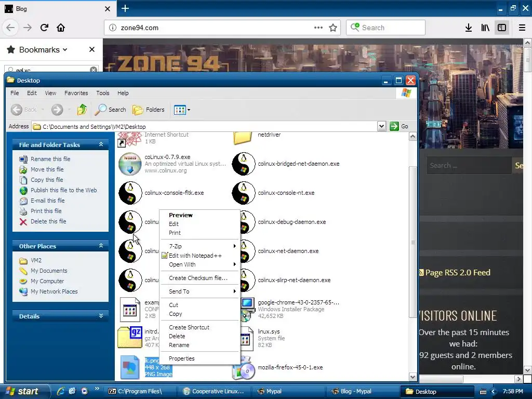Select colinux-console-nt.exe icon

[243, 193]
